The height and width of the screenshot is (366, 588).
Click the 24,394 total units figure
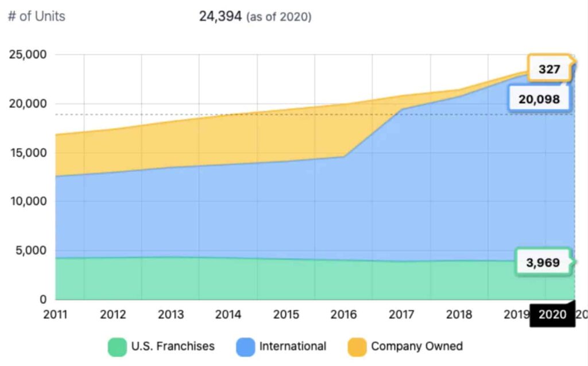(220, 16)
